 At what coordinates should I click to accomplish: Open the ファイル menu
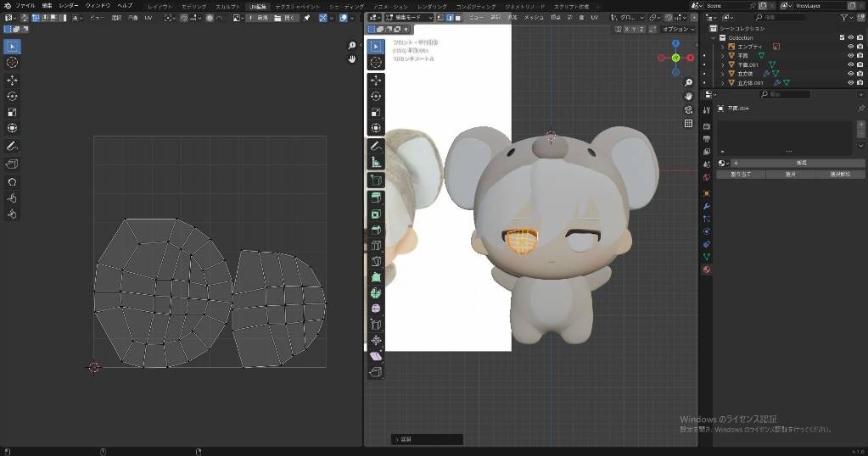tap(25, 5)
